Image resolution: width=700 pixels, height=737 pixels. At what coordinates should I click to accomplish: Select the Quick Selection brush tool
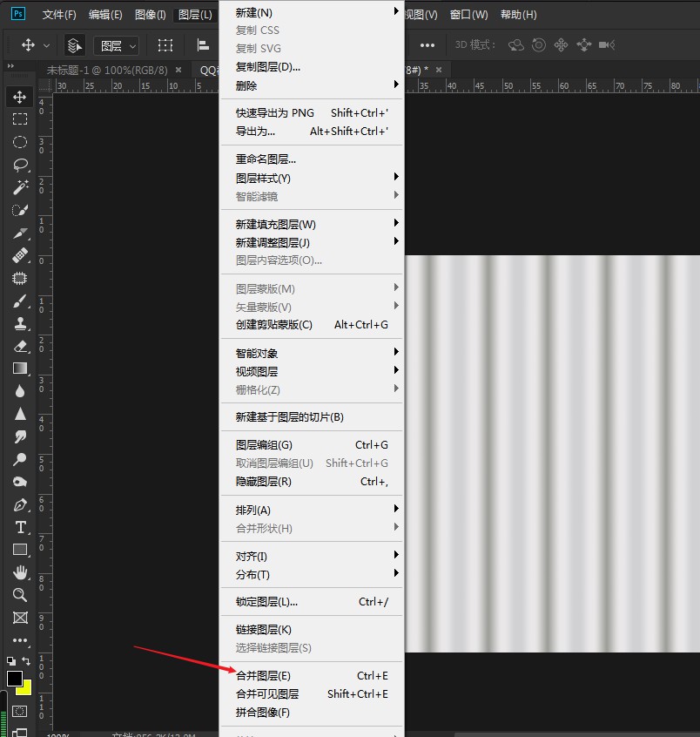pyautogui.click(x=20, y=210)
